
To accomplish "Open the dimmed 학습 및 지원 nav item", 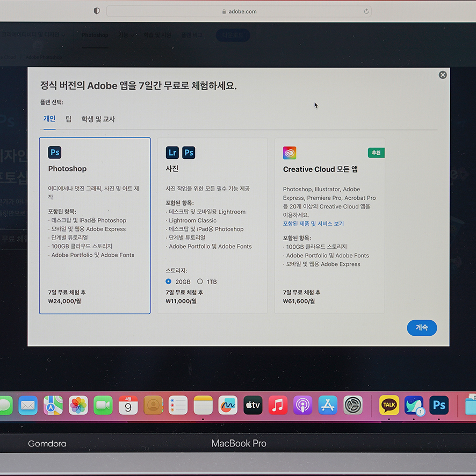I will pyautogui.click(x=157, y=35).
